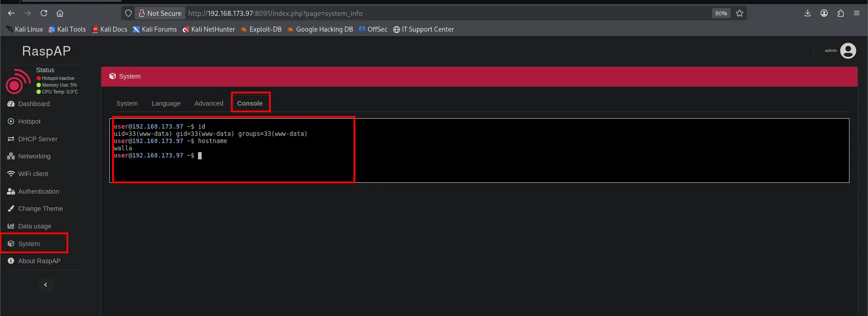Viewport: 868px width, 316px height.
Task: Open the Firefox hamburger menu
Action: click(x=857, y=14)
